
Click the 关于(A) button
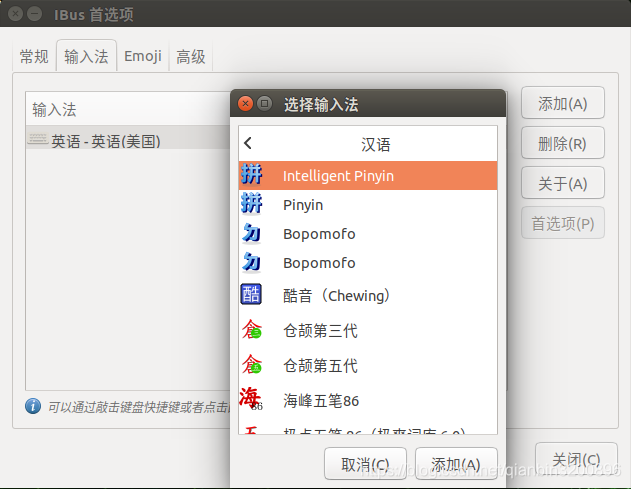[x=563, y=183]
